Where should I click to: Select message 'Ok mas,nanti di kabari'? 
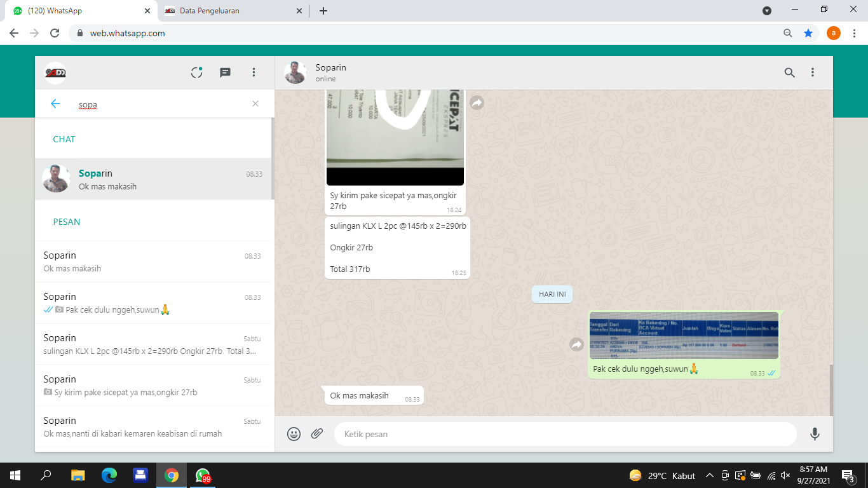pyautogui.click(x=153, y=427)
